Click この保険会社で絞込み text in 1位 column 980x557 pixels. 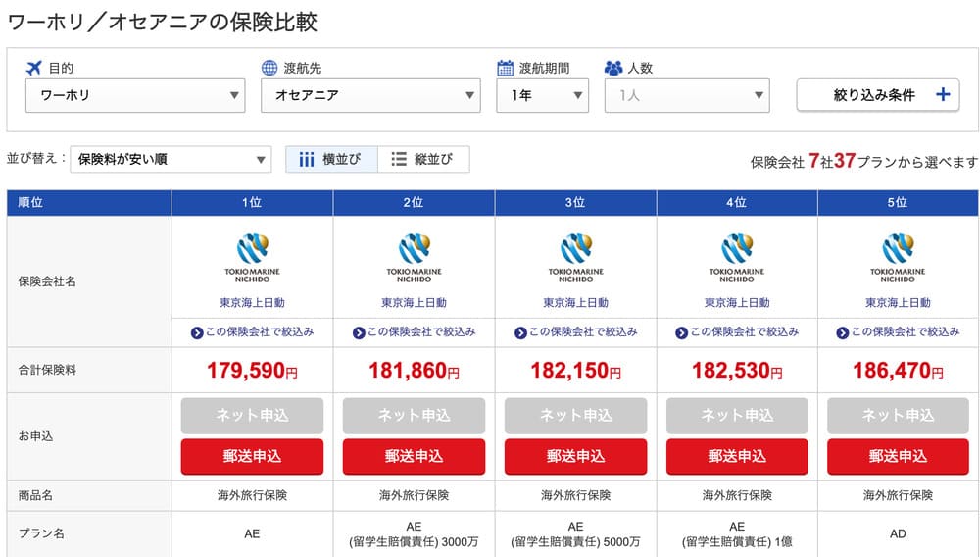[x=260, y=332]
